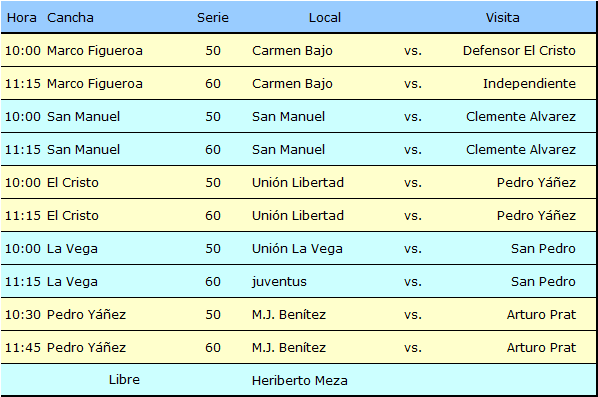Click the Cancha column header
The width and height of the screenshot is (598, 397).
coord(70,18)
